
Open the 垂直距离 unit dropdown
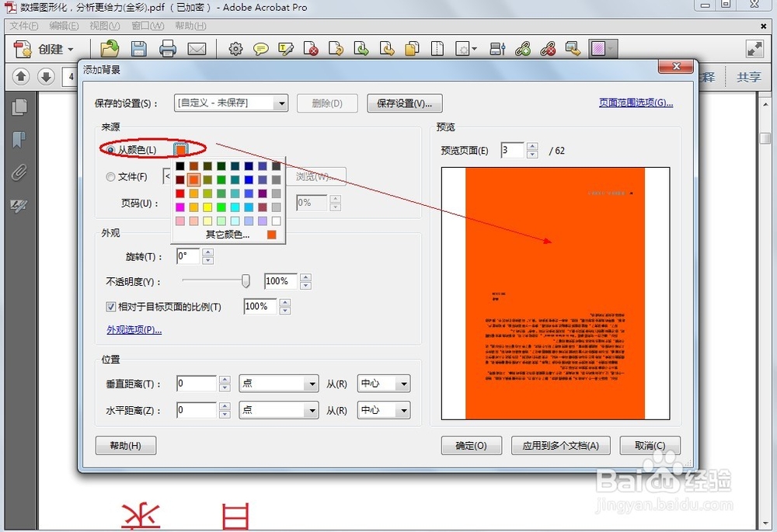(x=278, y=384)
